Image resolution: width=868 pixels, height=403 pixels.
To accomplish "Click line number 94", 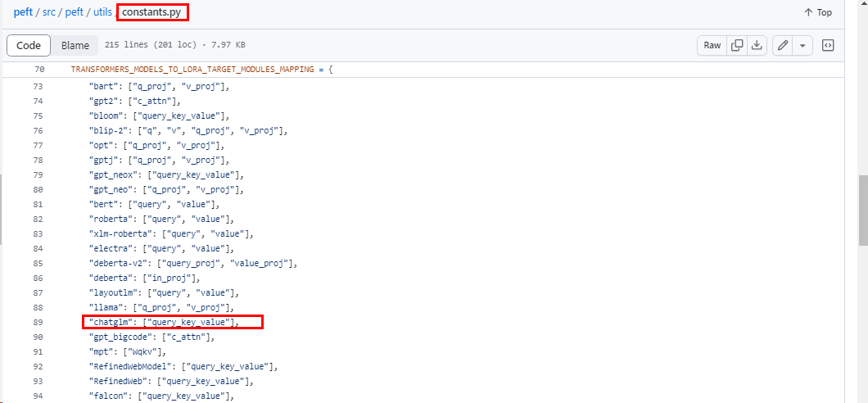I will tap(38, 396).
